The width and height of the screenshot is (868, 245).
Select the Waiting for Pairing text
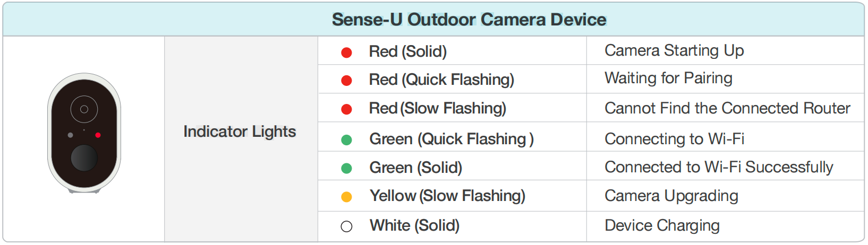click(668, 78)
